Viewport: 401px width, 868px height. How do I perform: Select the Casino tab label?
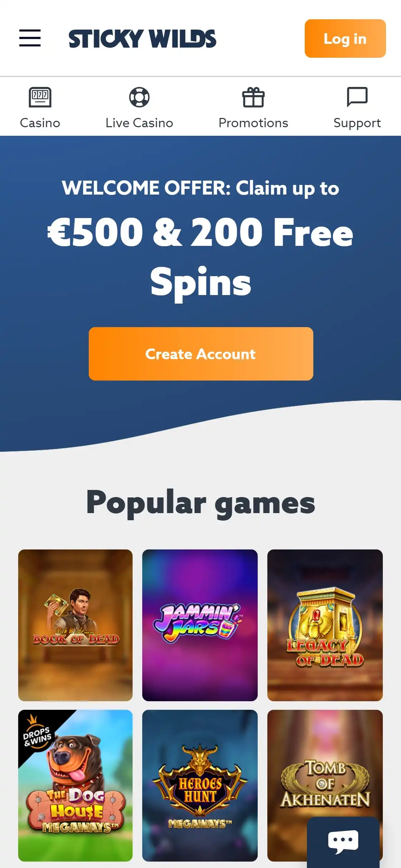(40, 123)
